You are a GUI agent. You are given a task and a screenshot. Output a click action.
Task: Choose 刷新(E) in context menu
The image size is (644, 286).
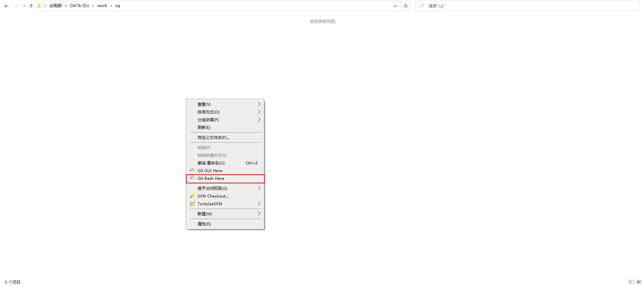(x=225, y=128)
